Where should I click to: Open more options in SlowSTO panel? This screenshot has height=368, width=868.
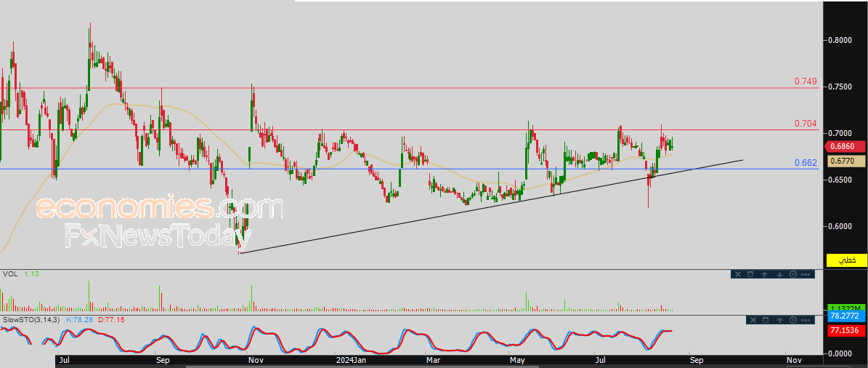coord(806,320)
